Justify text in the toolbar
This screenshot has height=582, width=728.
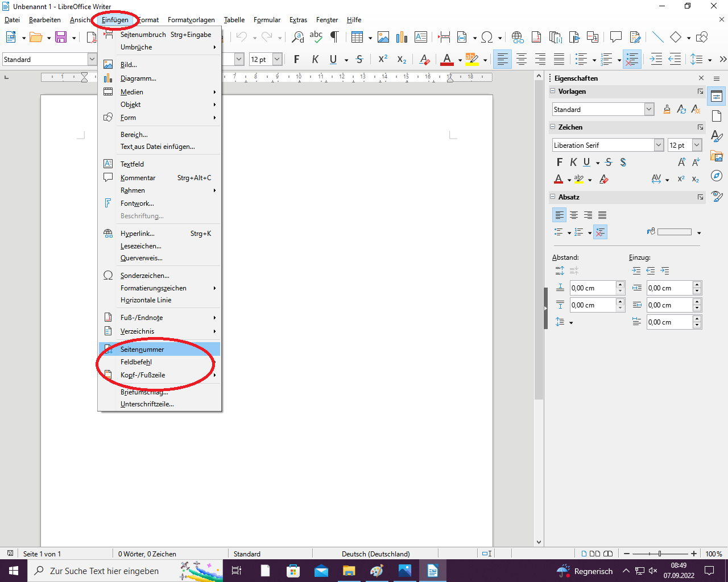[559, 59]
